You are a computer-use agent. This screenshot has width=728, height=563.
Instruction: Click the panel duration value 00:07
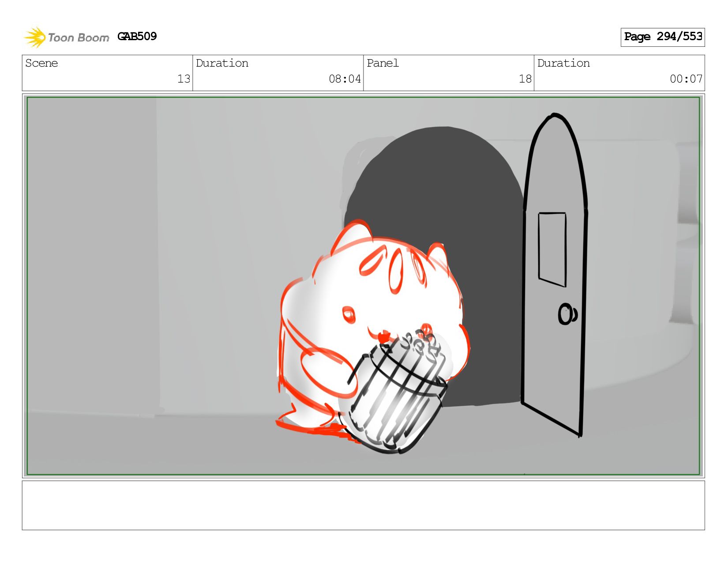[686, 79]
